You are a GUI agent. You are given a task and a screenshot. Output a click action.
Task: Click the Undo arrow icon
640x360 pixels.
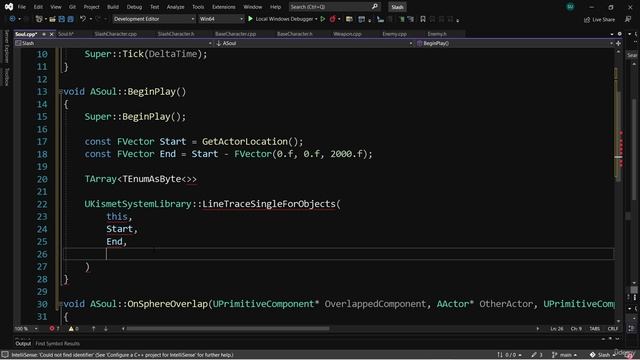(x=83, y=19)
